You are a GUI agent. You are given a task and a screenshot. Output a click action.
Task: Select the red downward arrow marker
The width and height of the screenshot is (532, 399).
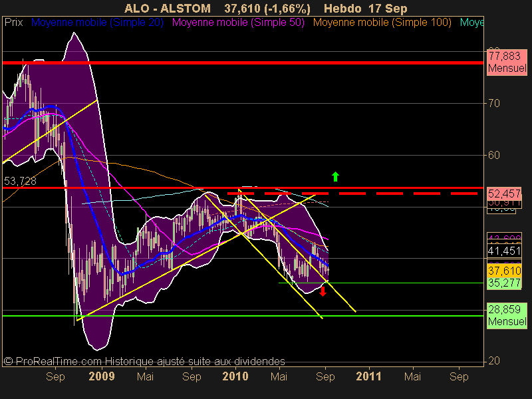click(323, 291)
